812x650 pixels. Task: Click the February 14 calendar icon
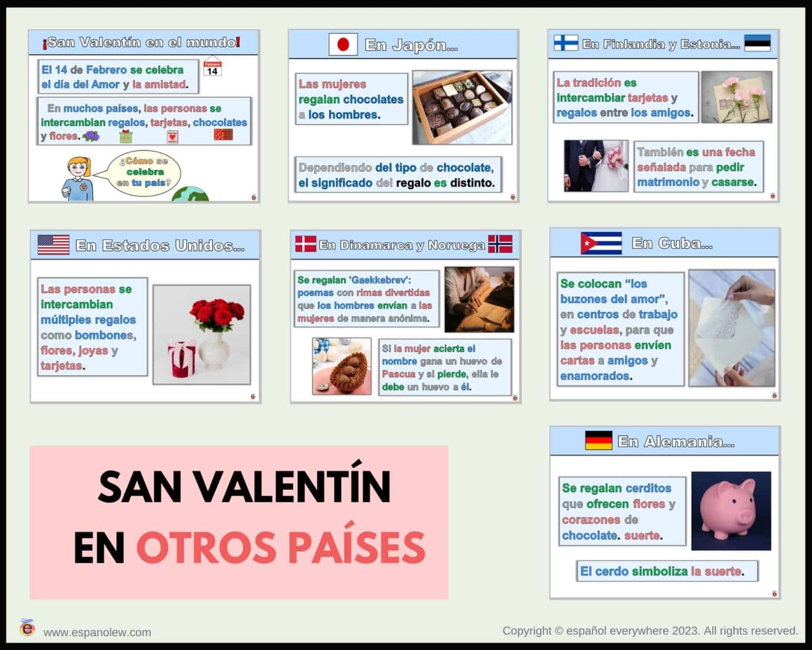(213, 68)
